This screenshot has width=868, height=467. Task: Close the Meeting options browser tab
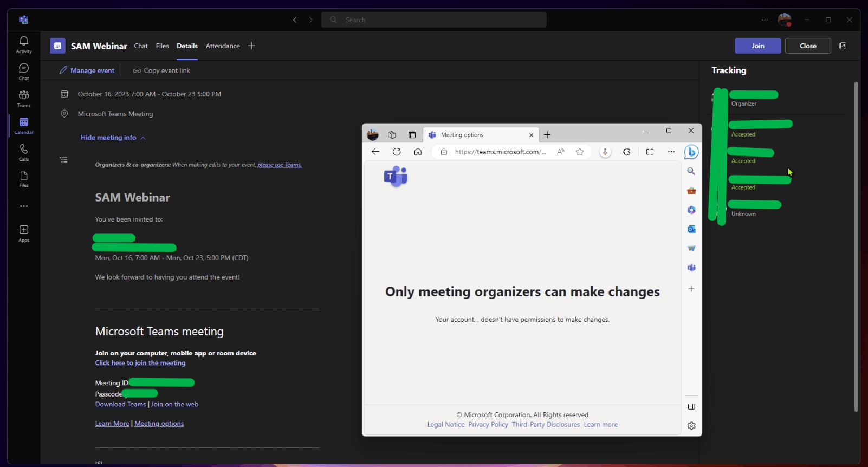click(531, 135)
